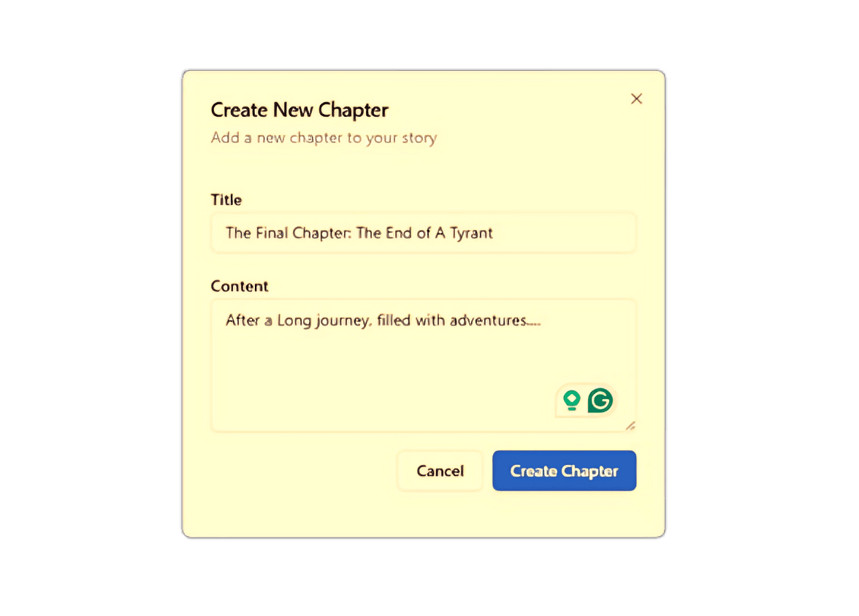Image resolution: width=859 pixels, height=616 pixels.
Task: Place cursor on the word Final in Title
Action: coord(272,233)
